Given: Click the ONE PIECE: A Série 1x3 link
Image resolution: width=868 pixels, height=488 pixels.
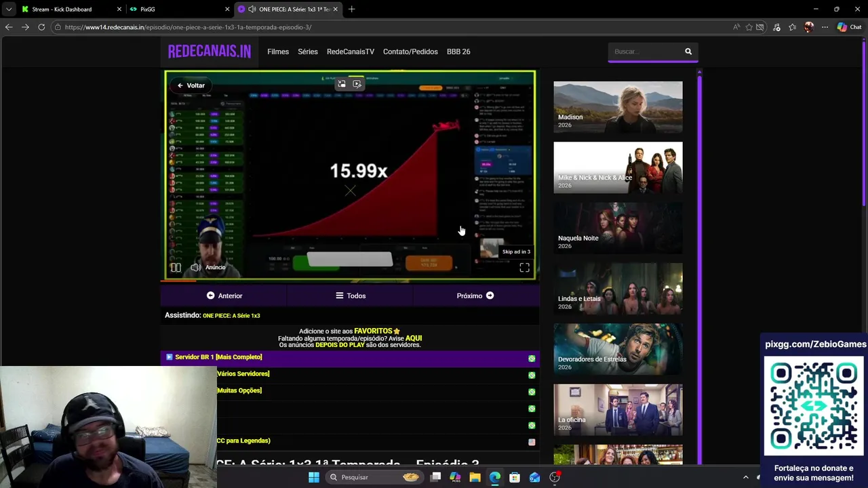Looking at the screenshot, I should [231, 316].
